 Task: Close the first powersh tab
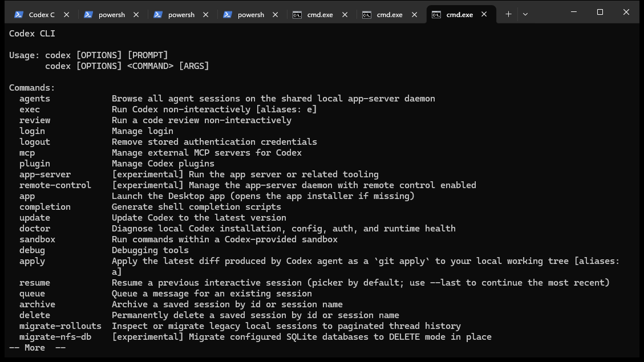pyautogui.click(x=136, y=14)
